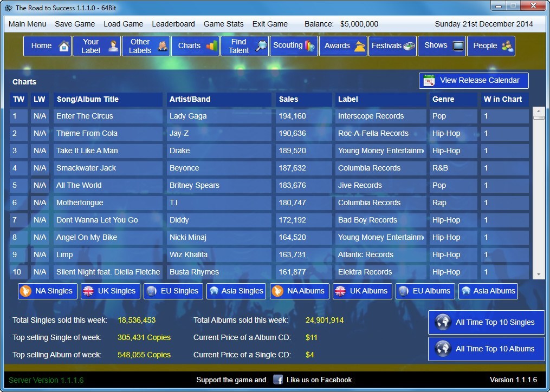Image resolution: width=550 pixels, height=392 pixels.
Task: Select the song 'Limp'
Action: point(108,255)
